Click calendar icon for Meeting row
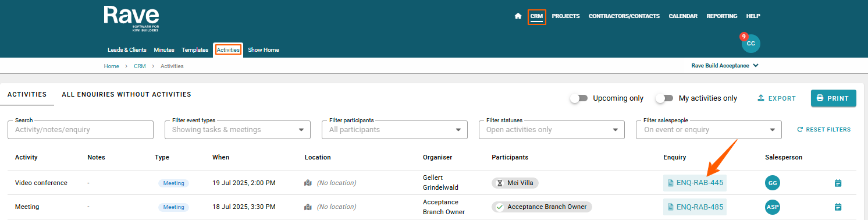This screenshot has width=868, height=220. point(838,207)
